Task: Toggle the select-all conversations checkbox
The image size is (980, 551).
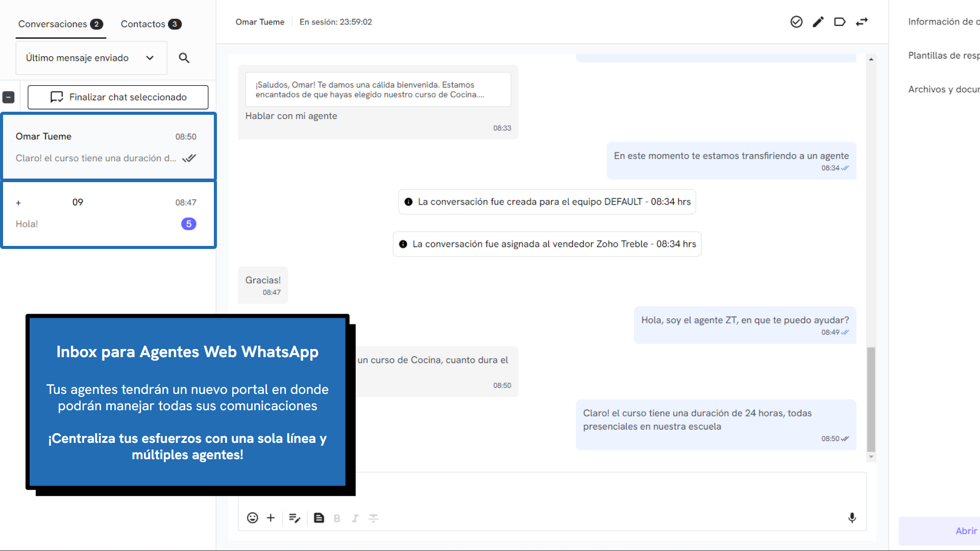Action: pyautogui.click(x=9, y=97)
